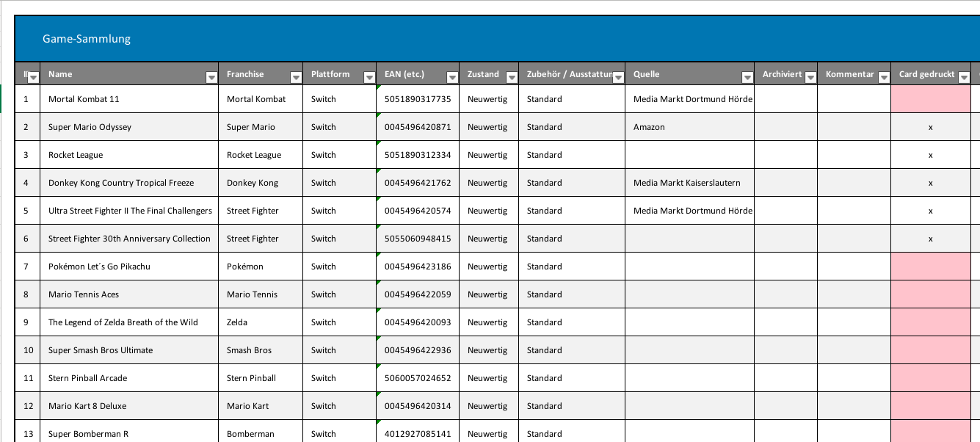980x442 pixels.
Task: Click Media Markt Dortmund Hörde in Mortal Kombat row
Action: click(690, 99)
